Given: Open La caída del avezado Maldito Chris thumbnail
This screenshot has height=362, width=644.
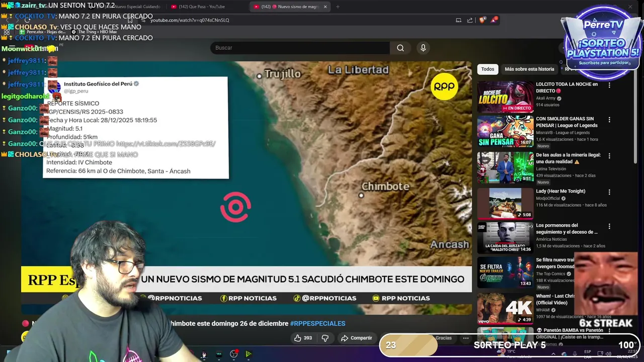Looking at the screenshot, I should pyautogui.click(x=505, y=238).
